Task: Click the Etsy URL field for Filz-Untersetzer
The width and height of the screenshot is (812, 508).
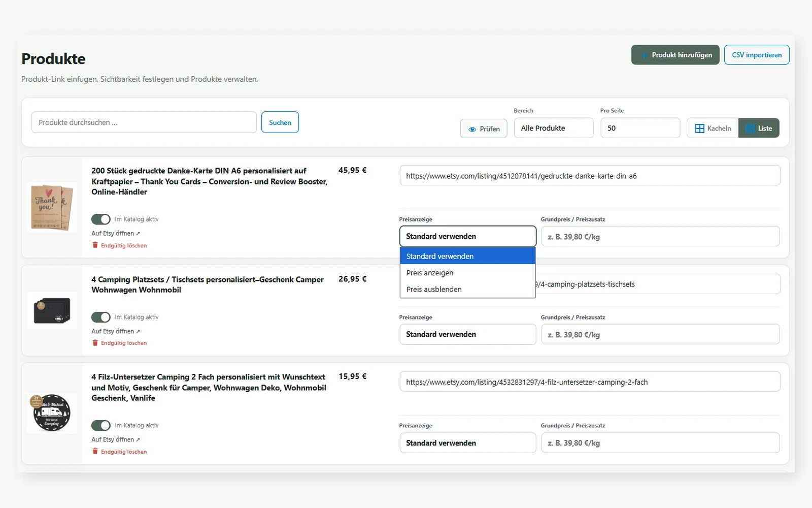Action: (590, 382)
